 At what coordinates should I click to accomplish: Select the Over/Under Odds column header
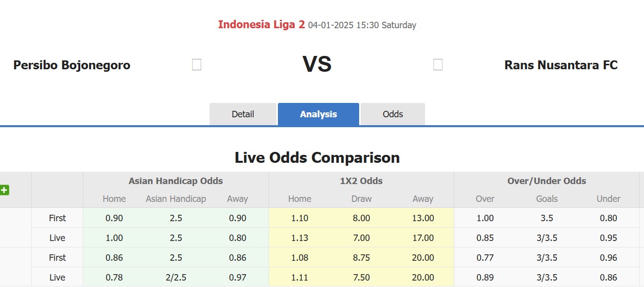(x=546, y=181)
